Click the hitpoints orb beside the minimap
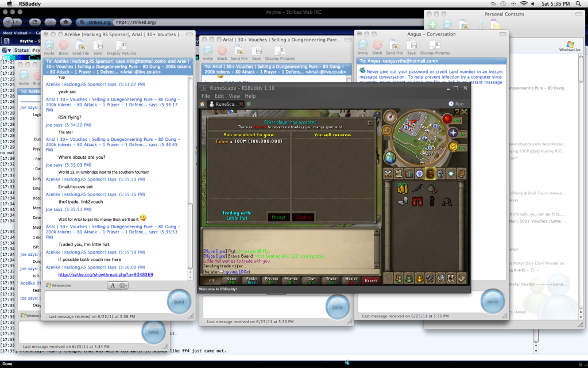Screen dimensions: 588x368 447,119
